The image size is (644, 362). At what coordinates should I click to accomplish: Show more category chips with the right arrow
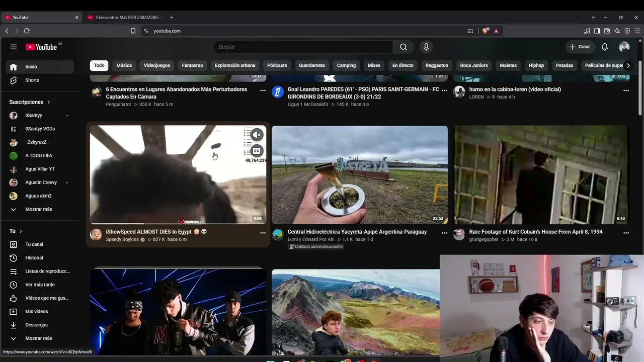point(628,65)
